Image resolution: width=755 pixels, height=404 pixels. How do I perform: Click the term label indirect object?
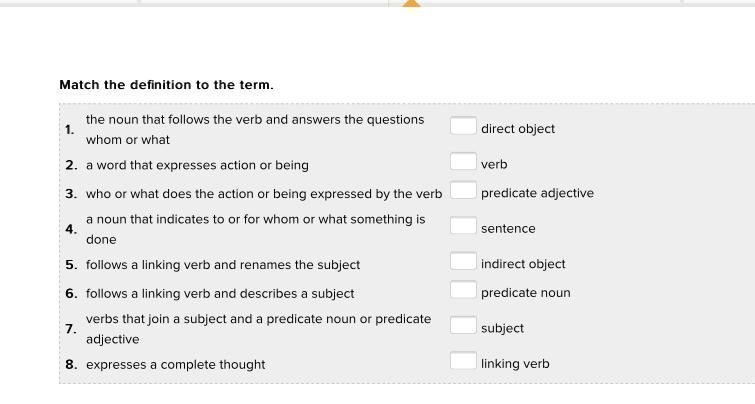(523, 264)
